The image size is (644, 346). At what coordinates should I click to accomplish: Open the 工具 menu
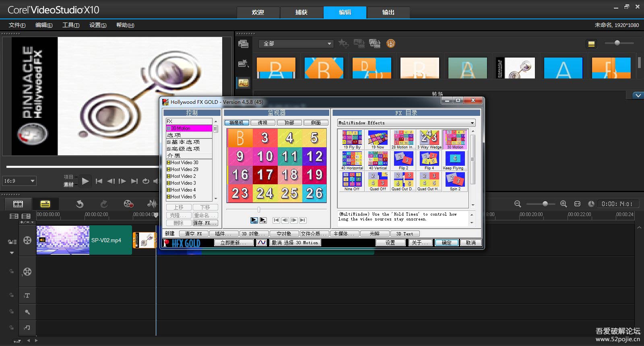[70, 25]
